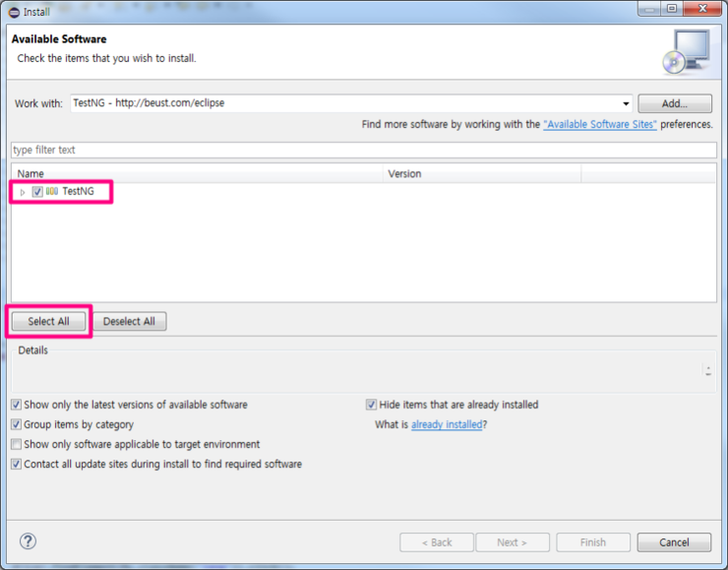728x570 pixels.
Task: Click the type filter text field
Action: coord(364,150)
